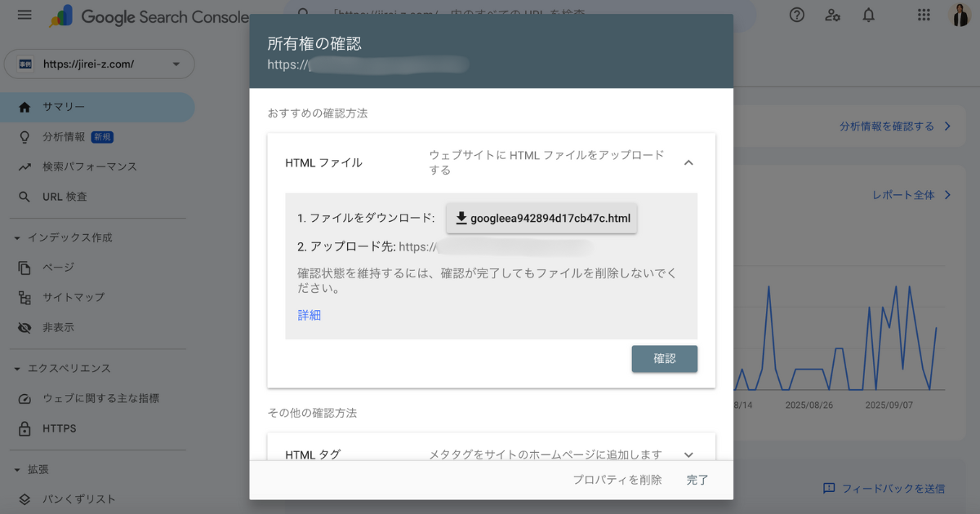Open the 詳細 details link
This screenshot has height=514, width=980.
[310, 315]
